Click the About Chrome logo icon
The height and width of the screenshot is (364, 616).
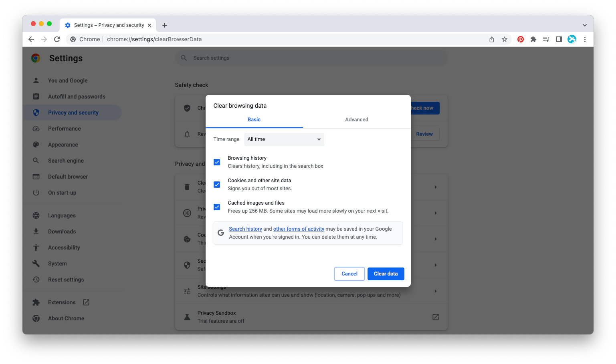pos(36,318)
